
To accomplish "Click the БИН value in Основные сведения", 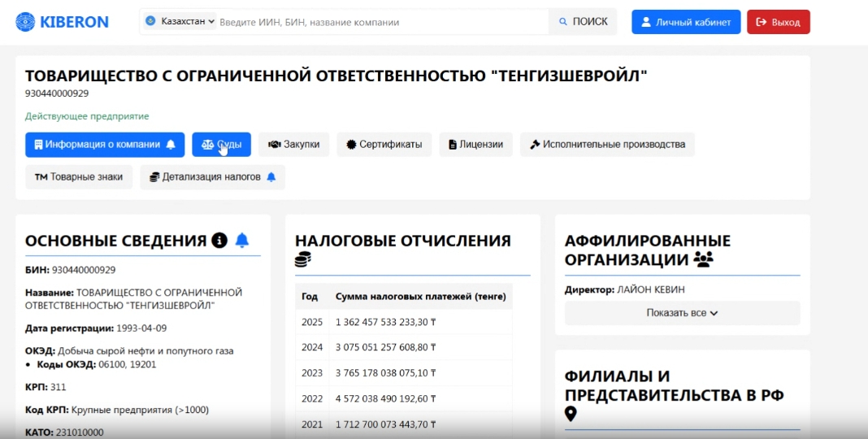I will (x=84, y=270).
